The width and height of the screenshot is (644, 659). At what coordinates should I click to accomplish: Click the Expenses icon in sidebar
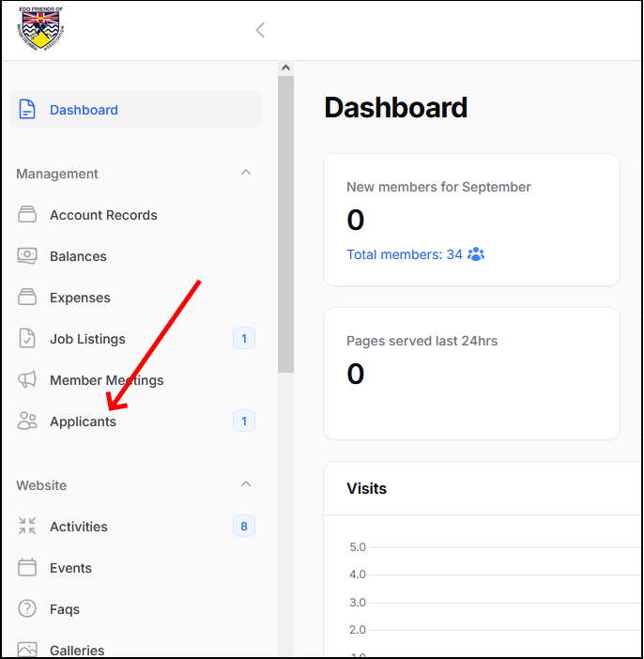click(x=27, y=298)
